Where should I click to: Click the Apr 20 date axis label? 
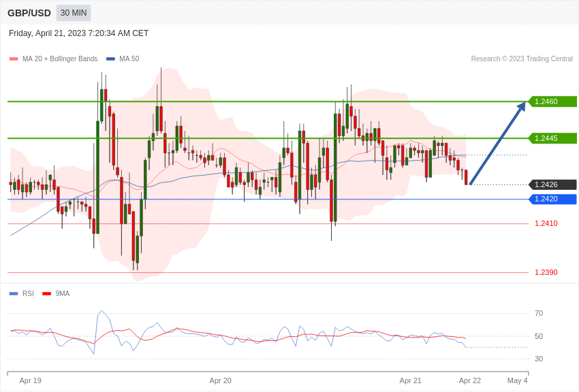tap(221, 380)
